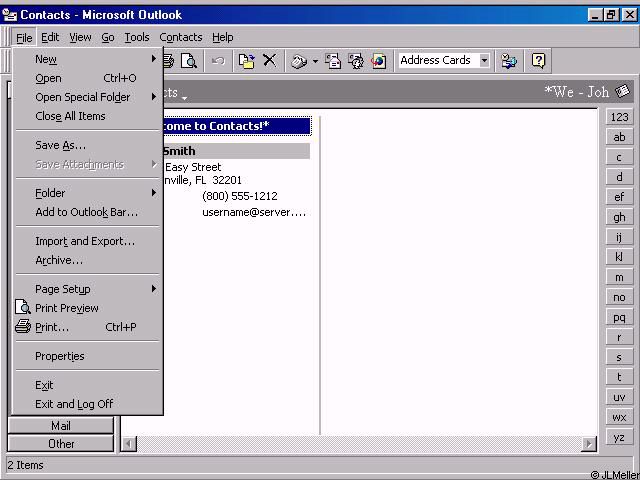Click the Move to Folder toolbar icon
The height and width of the screenshot is (480, 640).
coord(247,61)
